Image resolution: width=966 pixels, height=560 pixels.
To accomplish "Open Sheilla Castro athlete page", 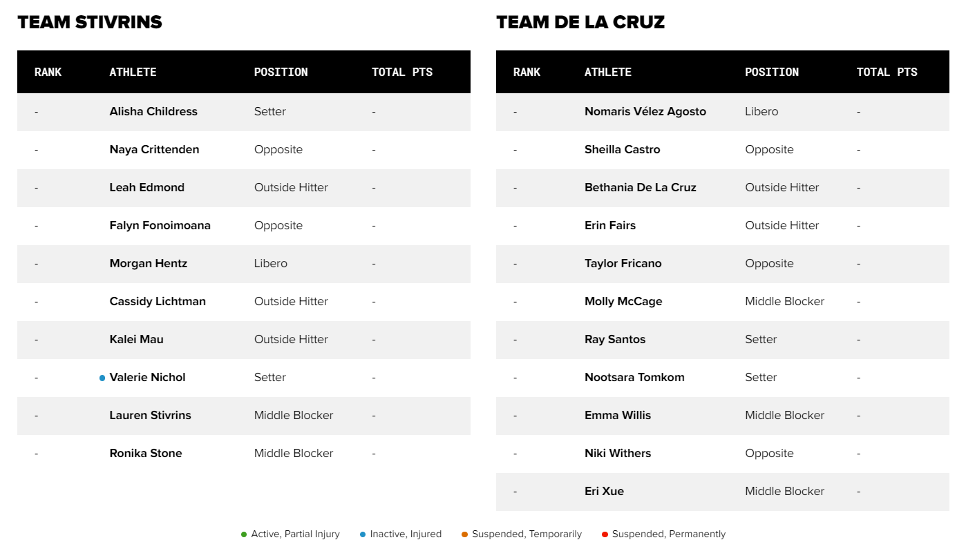I will (623, 150).
